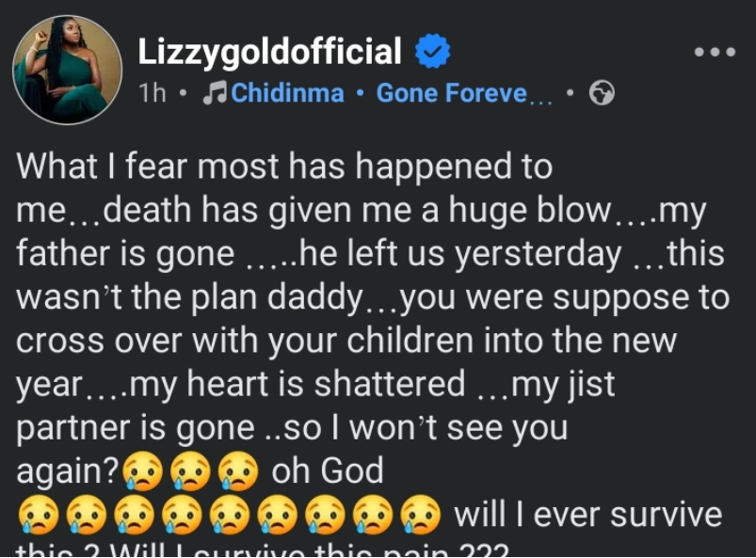Click the music note icon
This screenshot has height=558, width=756.
217,93
